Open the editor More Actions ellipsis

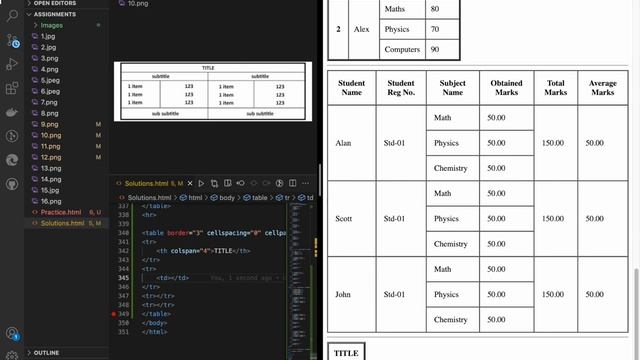(305, 183)
